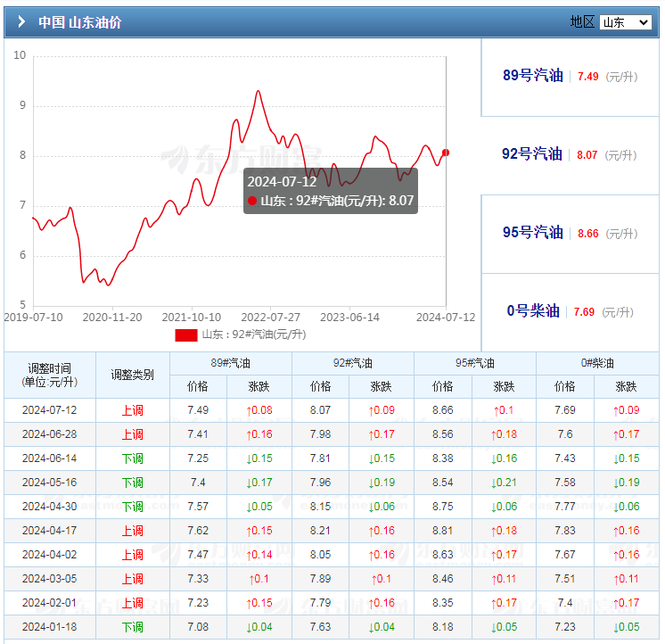Click the 2022-07-27 x-axis label
The image size is (665, 644).
point(270,317)
